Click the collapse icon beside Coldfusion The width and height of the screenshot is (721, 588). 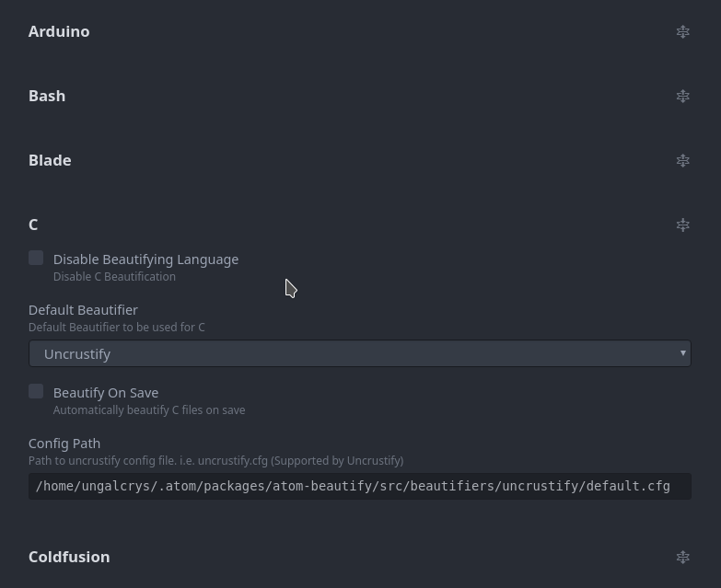[x=682, y=557]
